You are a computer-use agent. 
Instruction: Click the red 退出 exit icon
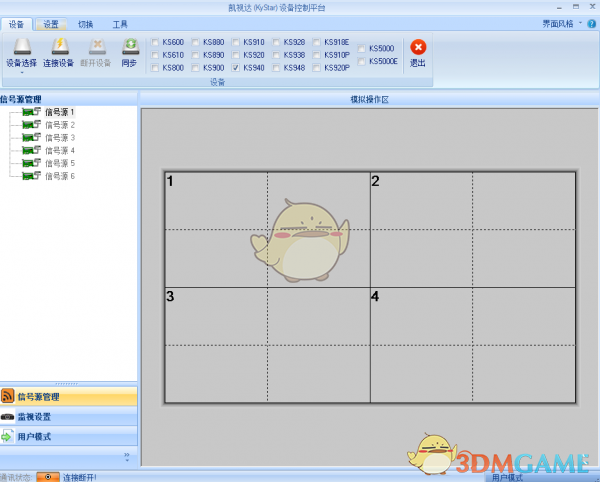[418, 47]
